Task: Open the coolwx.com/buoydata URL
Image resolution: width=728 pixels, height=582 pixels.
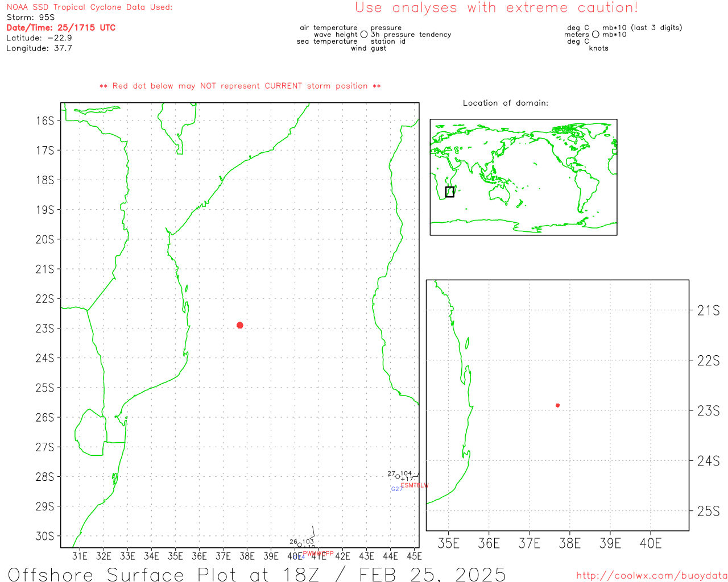Action: 652,576
